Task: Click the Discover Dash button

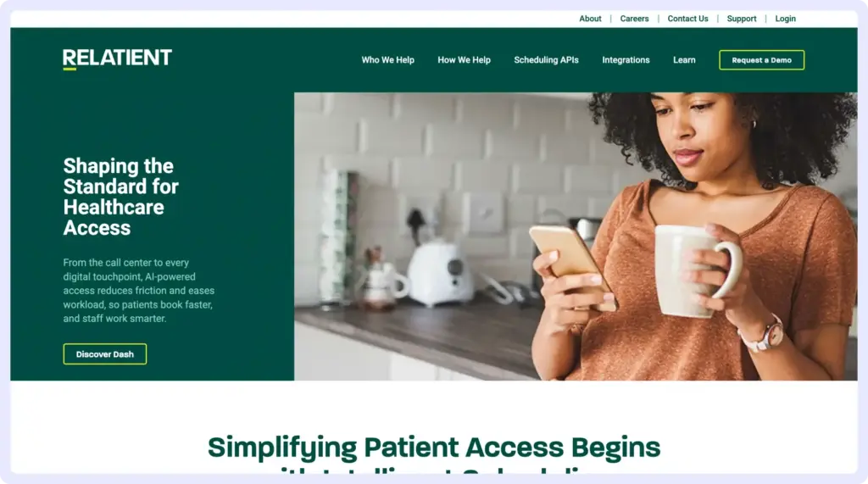Action: (104, 353)
